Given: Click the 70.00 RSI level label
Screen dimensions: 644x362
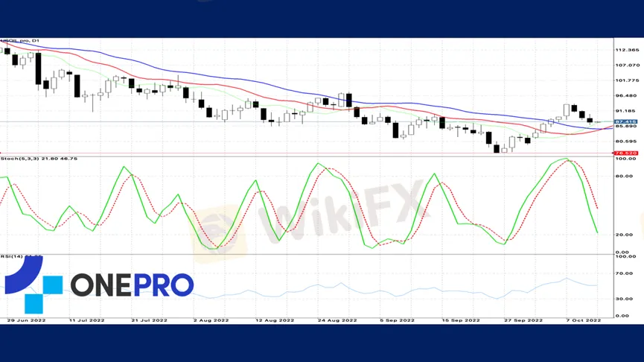Looking at the screenshot, I should pyautogui.click(x=624, y=273).
